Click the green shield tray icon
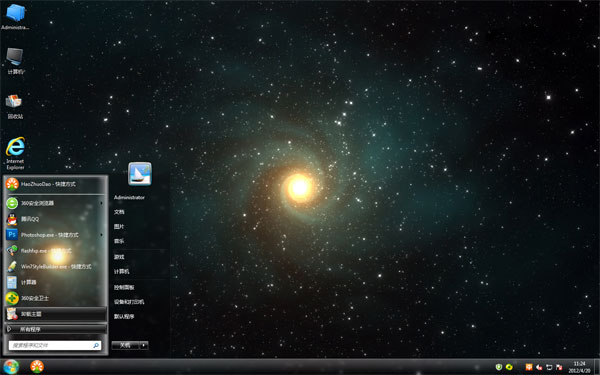This screenshot has height=375, width=600. (x=499, y=367)
